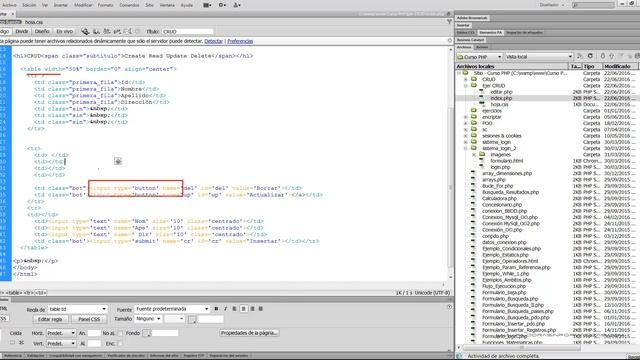
Task: Select the hoja.css related file tab
Action: 33,22
